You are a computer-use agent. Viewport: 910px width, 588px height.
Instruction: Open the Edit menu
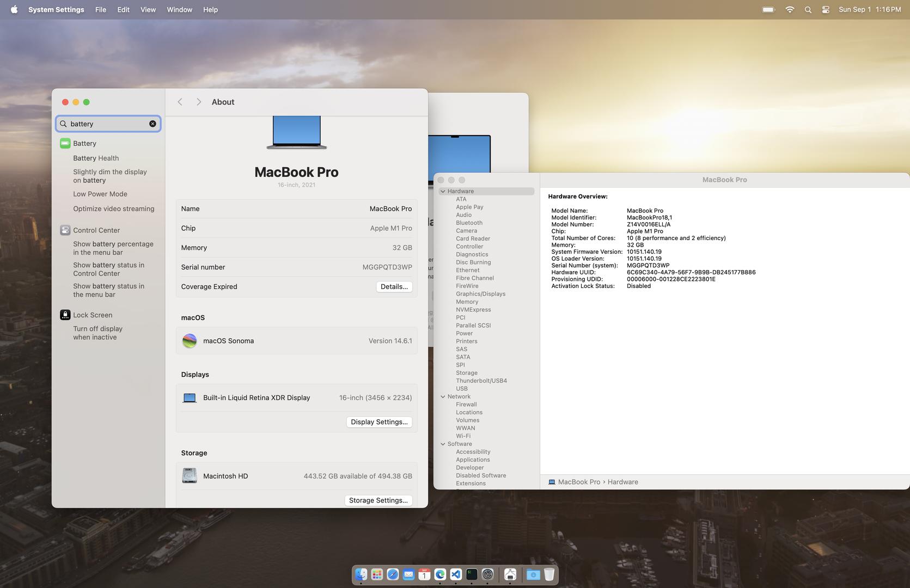click(x=124, y=9)
